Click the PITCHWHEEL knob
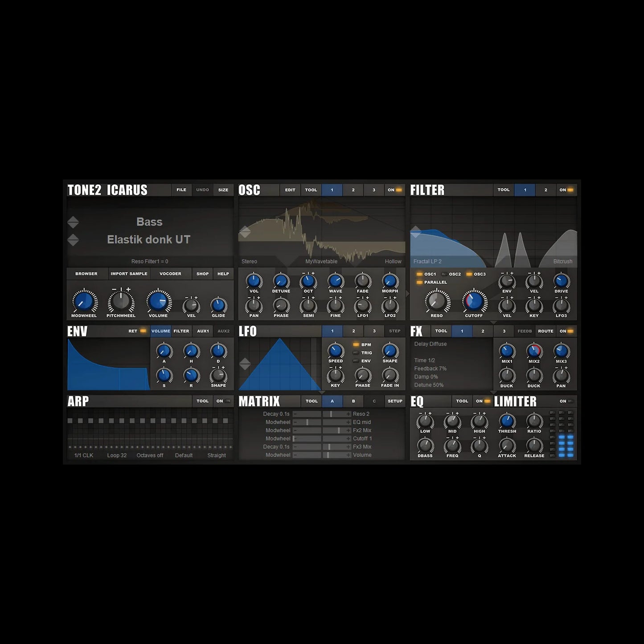This screenshot has width=644, height=644. pyautogui.click(x=121, y=301)
